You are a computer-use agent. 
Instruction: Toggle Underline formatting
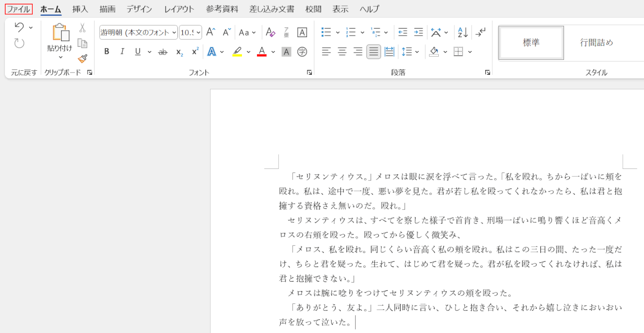pos(138,52)
